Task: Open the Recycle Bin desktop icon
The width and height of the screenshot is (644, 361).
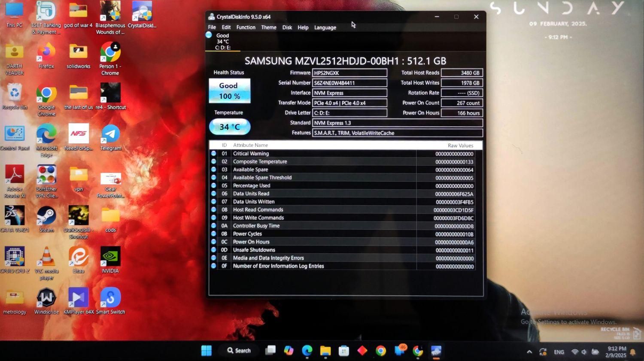Action: (x=15, y=96)
